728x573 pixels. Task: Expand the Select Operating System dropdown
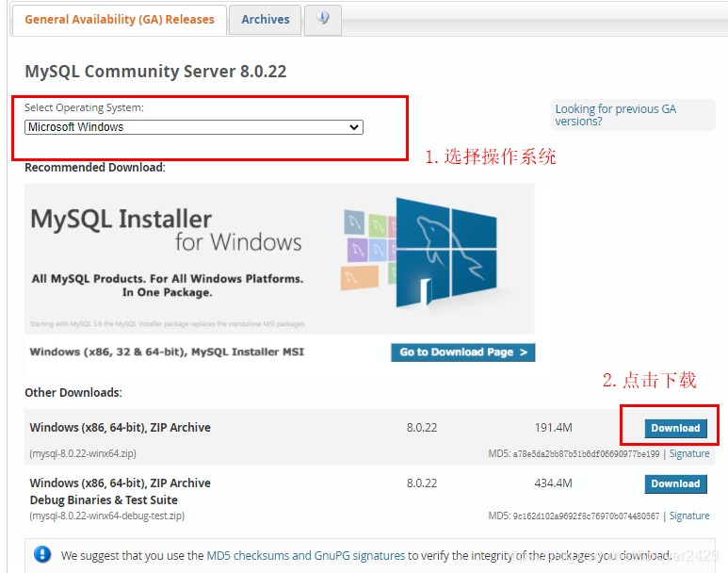[x=194, y=127]
